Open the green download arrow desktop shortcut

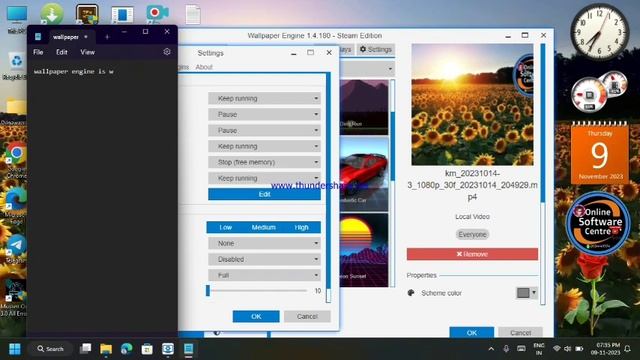click(51, 14)
